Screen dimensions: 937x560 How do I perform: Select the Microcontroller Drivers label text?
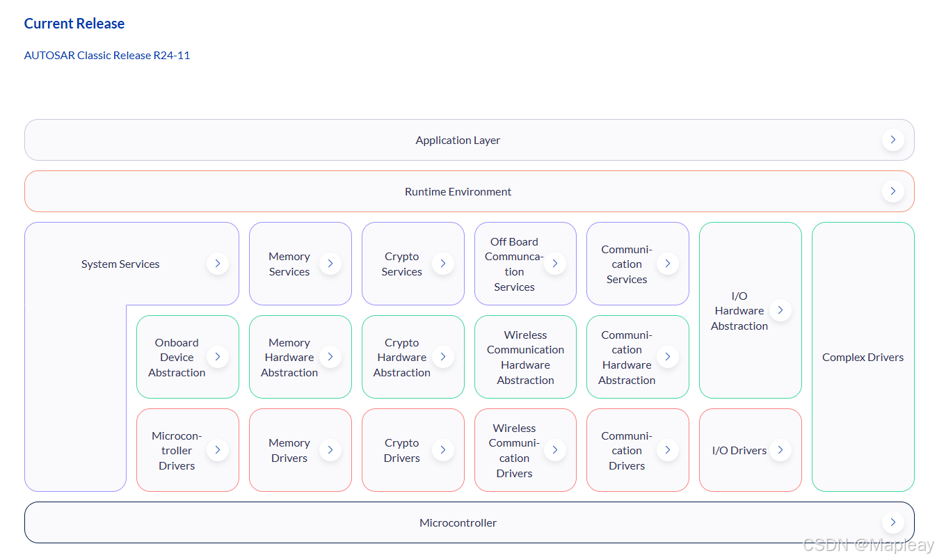point(177,451)
